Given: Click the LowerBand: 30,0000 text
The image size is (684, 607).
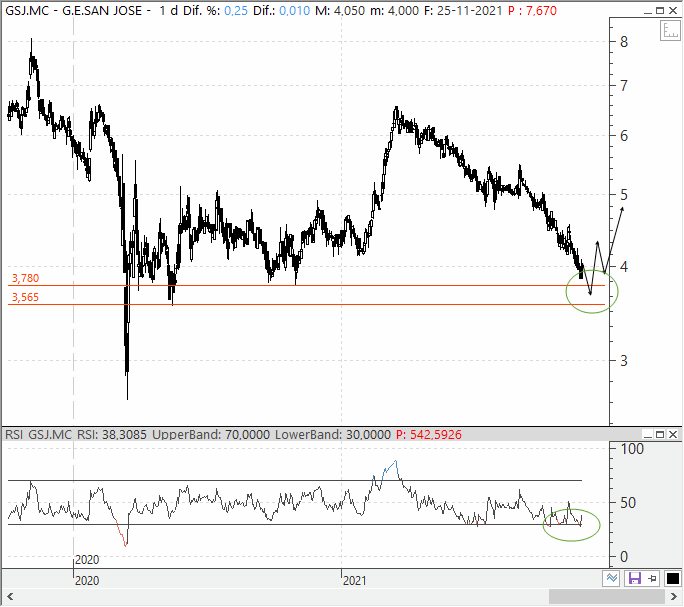Looking at the screenshot, I should [x=333, y=435].
